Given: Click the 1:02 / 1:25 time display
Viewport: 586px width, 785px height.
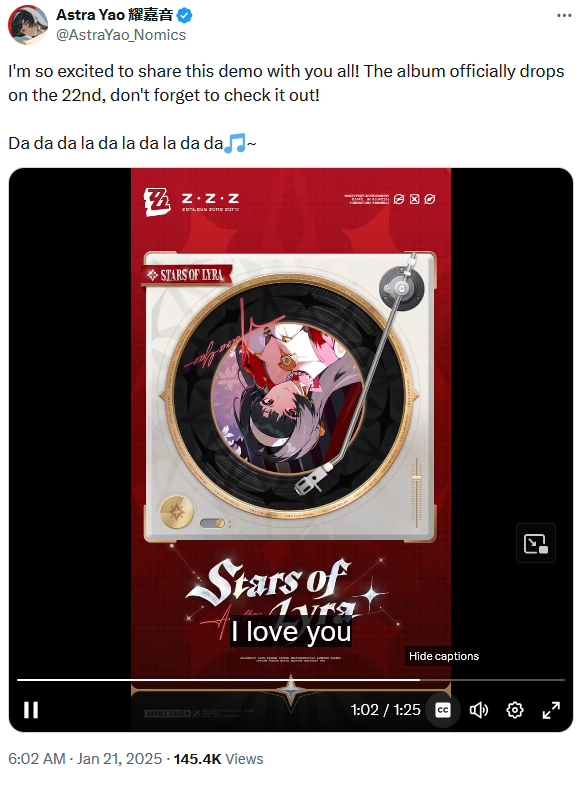Looking at the screenshot, I should coord(385,709).
